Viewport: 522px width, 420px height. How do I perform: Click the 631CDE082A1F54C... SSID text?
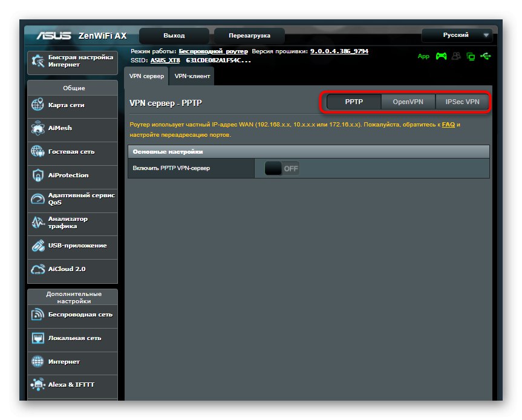[x=218, y=61]
